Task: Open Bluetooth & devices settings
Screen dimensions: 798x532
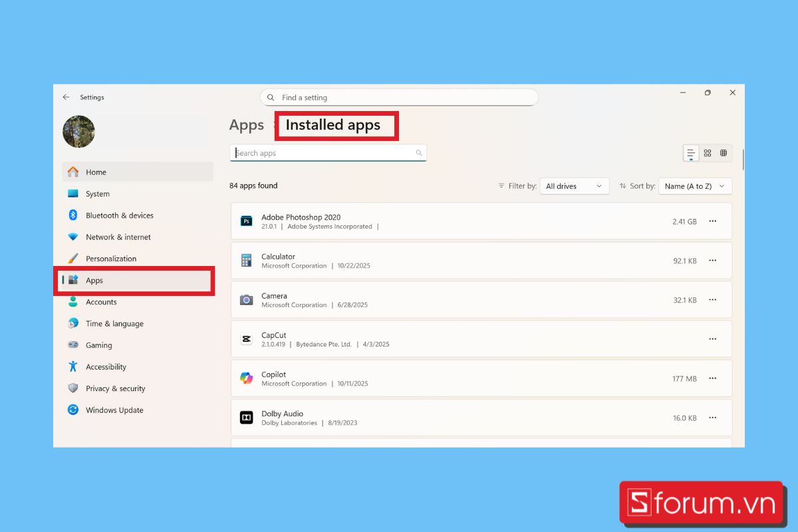Action: tap(138, 215)
